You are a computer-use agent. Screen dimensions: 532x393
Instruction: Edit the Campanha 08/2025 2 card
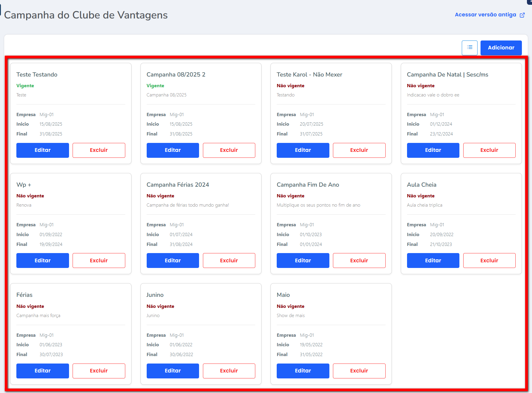click(173, 150)
